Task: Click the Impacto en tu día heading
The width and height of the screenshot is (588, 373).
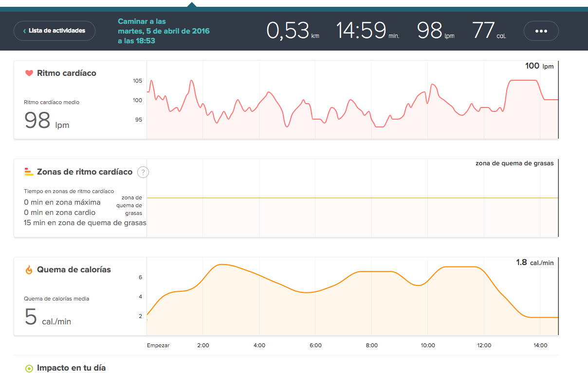Action: [71, 368]
